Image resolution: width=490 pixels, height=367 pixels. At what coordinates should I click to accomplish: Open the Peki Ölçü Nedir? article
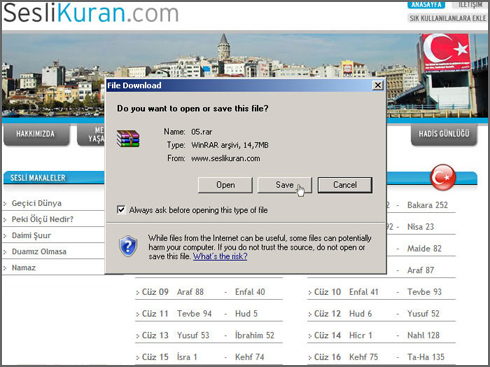pyautogui.click(x=42, y=219)
